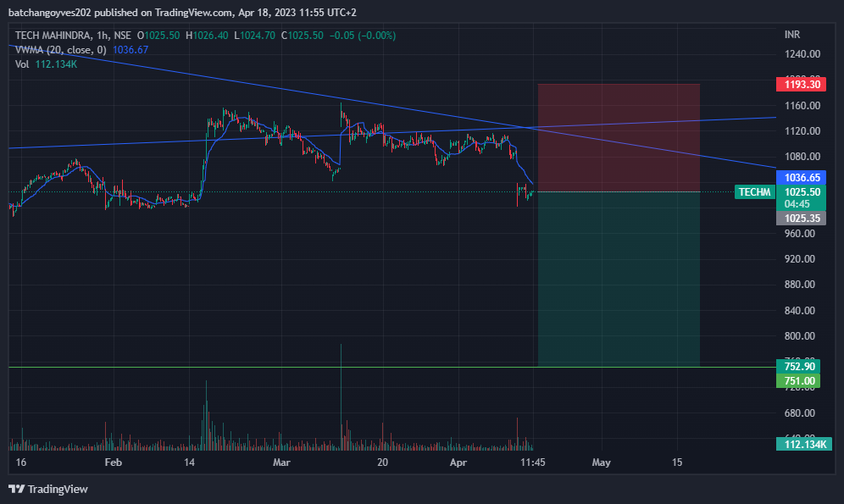Click the TECHM ticker tag
Viewport: 844px width, 504px height.
[x=754, y=192]
